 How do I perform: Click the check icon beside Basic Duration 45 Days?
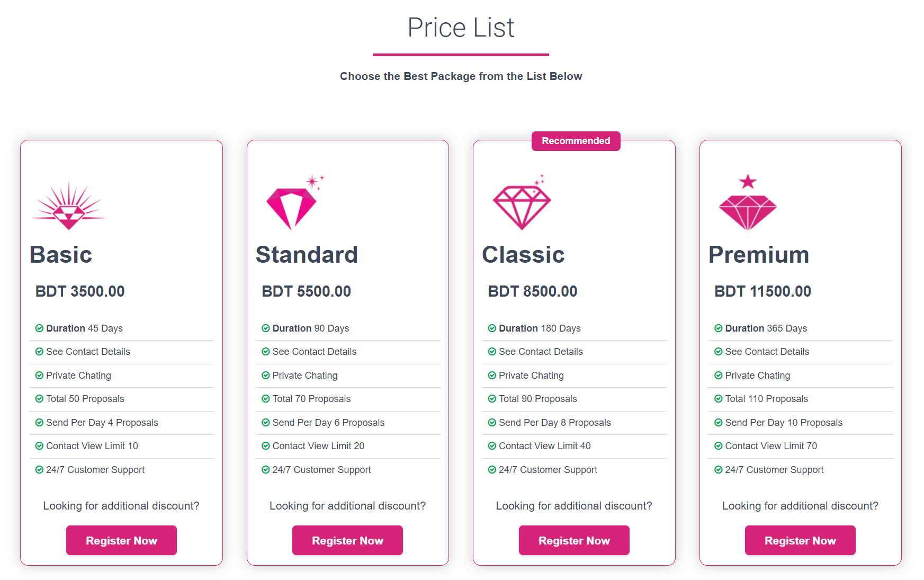pos(39,328)
